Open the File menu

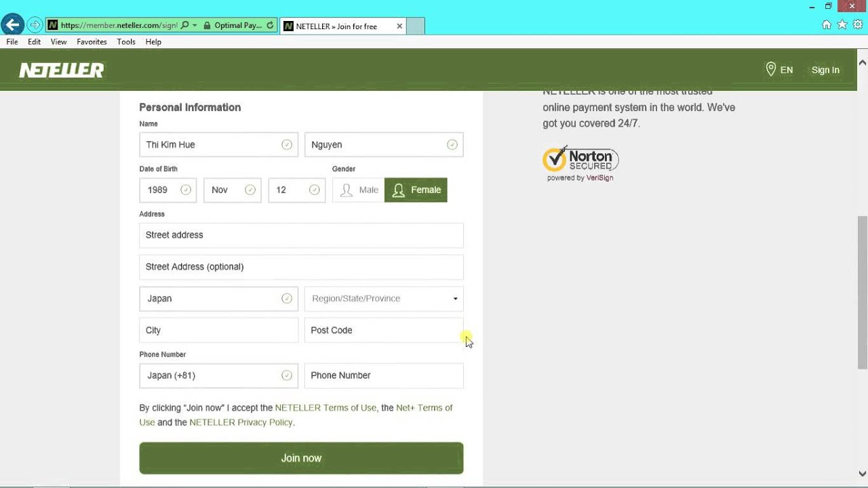pyautogui.click(x=12, y=42)
